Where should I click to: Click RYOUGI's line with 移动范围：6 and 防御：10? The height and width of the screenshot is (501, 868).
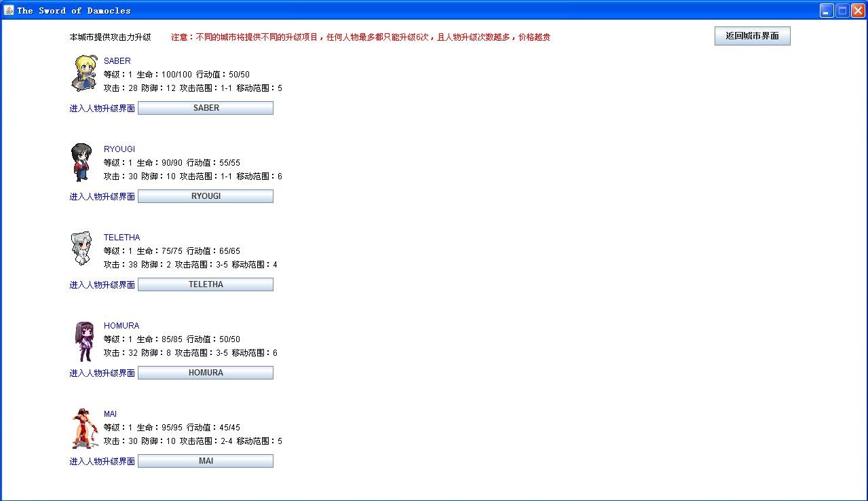coord(193,177)
